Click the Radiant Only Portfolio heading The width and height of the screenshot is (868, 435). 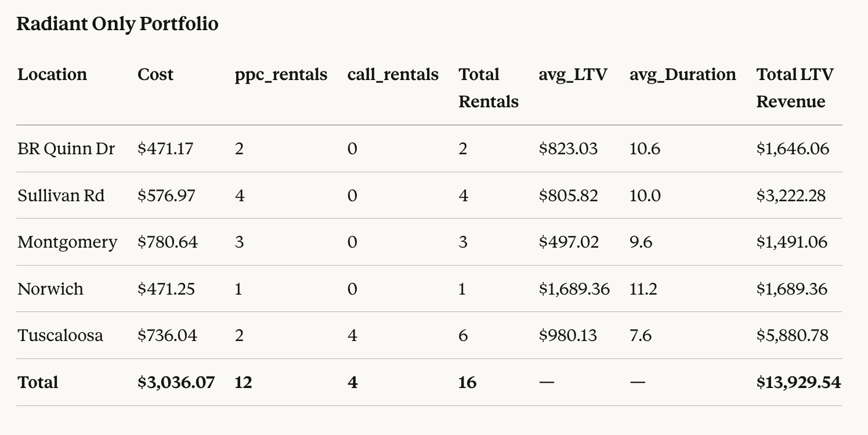[x=117, y=24]
